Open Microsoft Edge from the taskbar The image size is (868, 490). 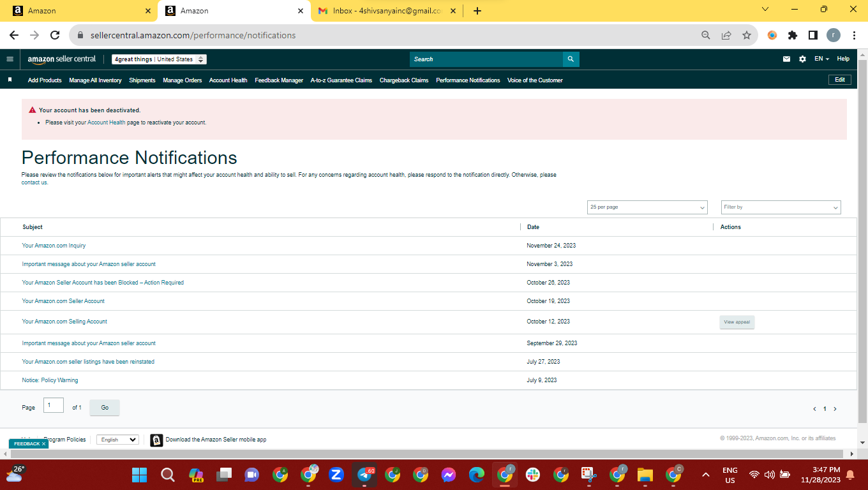477,475
